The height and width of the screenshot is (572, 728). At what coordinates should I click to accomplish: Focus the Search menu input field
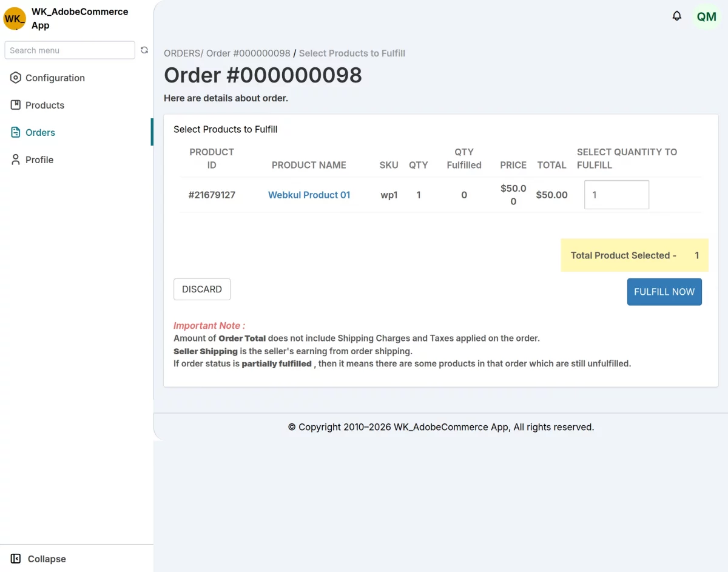click(70, 50)
